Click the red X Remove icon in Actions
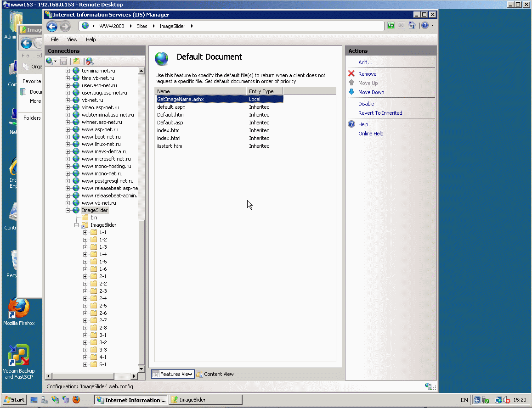 pyautogui.click(x=351, y=73)
